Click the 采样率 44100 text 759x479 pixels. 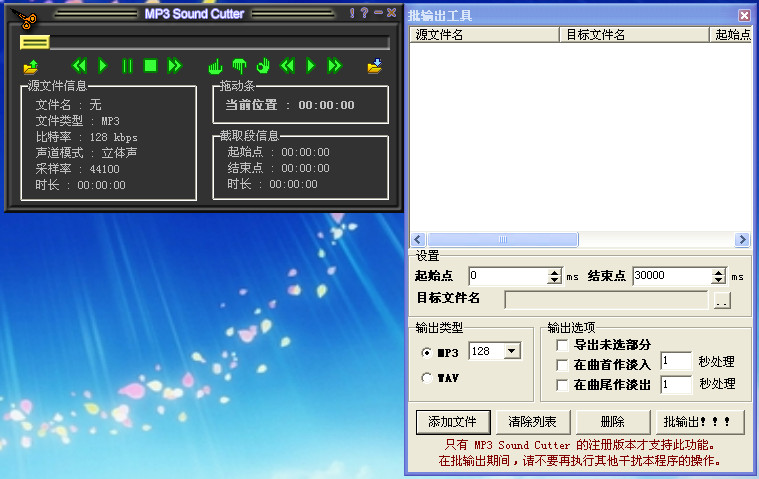click(x=77, y=169)
